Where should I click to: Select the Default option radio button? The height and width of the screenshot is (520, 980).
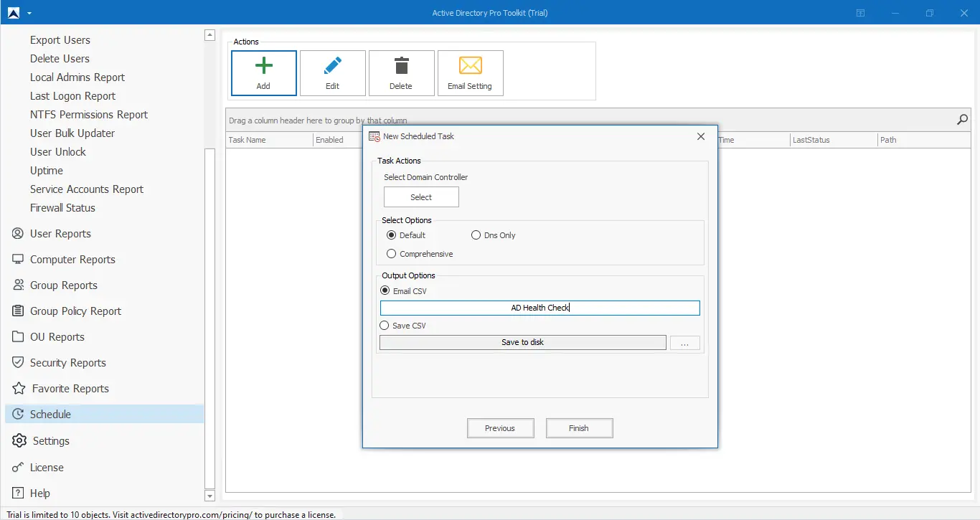(x=391, y=235)
